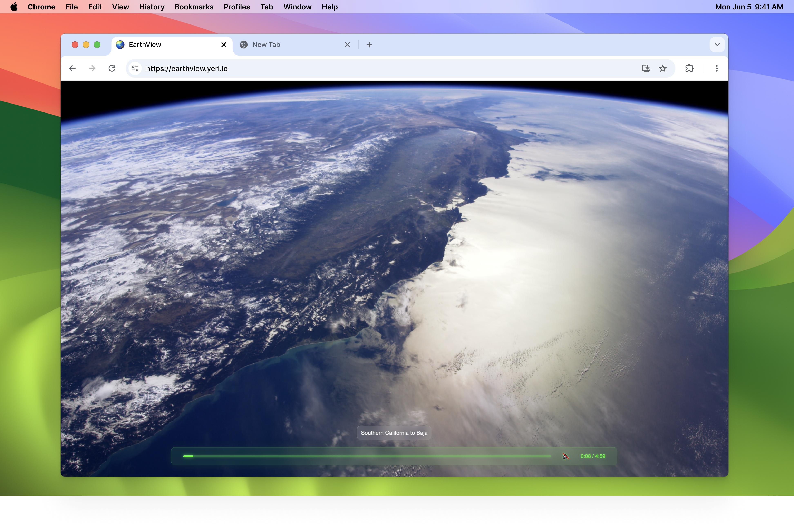Open the Profiles menu
This screenshot has height=532, width=794.
point(237,7)
